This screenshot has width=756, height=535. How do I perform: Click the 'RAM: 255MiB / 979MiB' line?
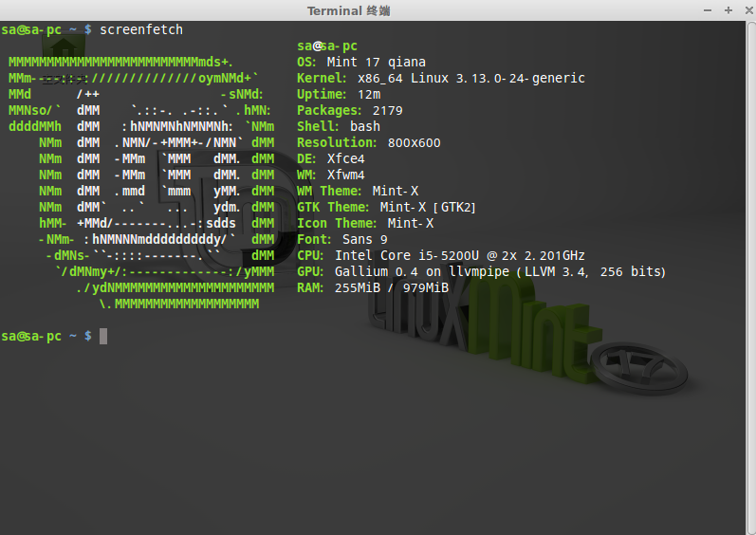[373, 287]
